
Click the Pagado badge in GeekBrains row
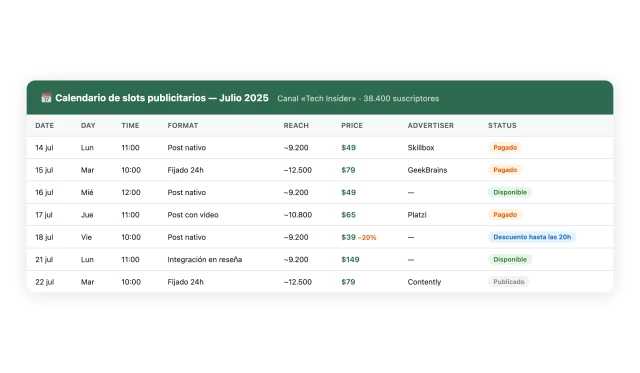pyautogui.click(x=505, y=170)
